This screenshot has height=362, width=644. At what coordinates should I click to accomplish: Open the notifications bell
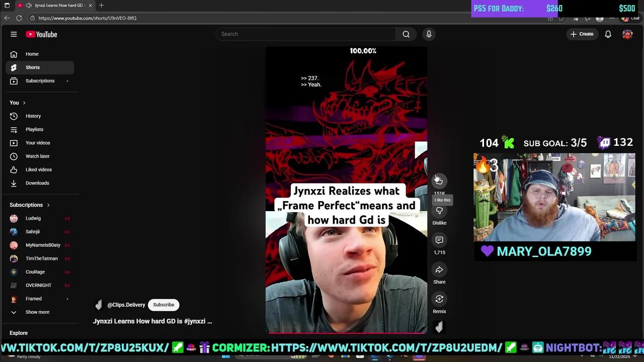tap(608, 34)
